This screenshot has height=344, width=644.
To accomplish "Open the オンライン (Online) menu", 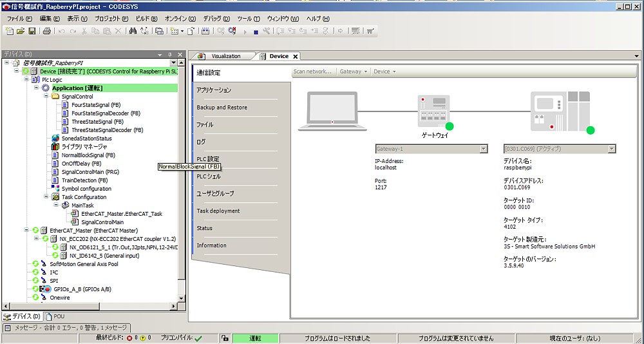I will coord(180,19).
